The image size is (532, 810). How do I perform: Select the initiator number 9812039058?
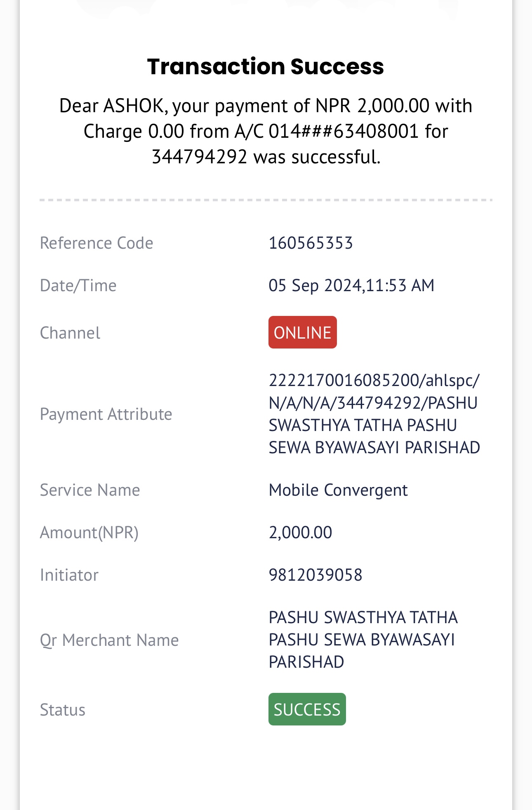coord(315,575)
